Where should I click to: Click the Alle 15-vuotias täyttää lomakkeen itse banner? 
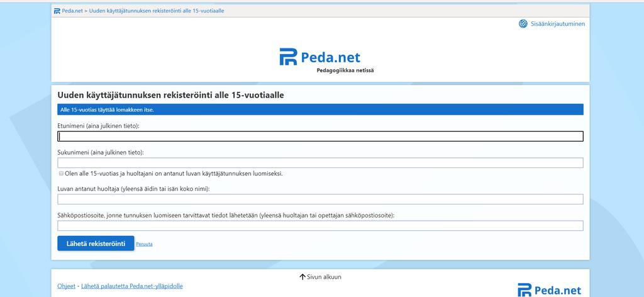click(320, 109)
